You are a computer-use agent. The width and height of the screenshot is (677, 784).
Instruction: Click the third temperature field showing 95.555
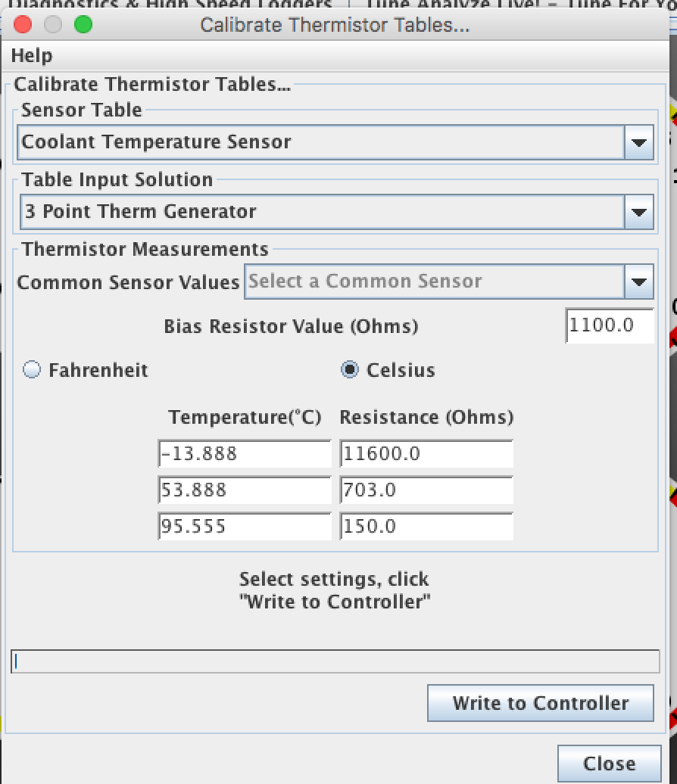[245, 527]
